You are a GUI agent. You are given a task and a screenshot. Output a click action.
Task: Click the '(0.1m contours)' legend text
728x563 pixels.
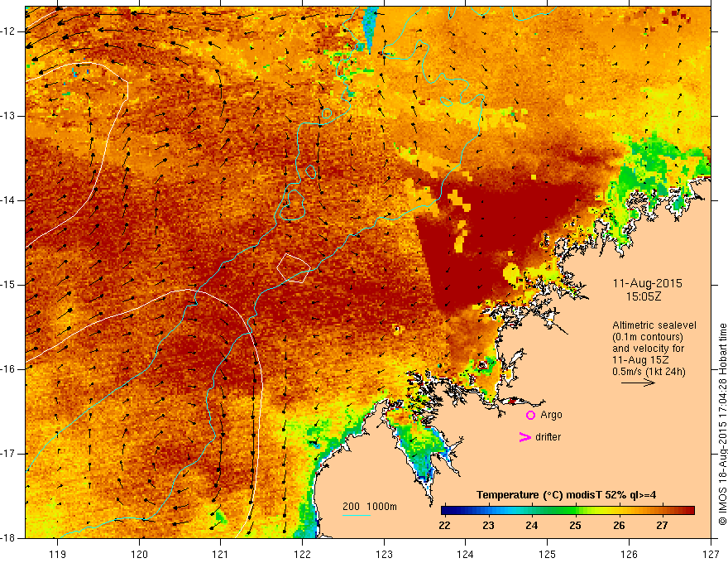pyautogui.click(x=648, y=337)
